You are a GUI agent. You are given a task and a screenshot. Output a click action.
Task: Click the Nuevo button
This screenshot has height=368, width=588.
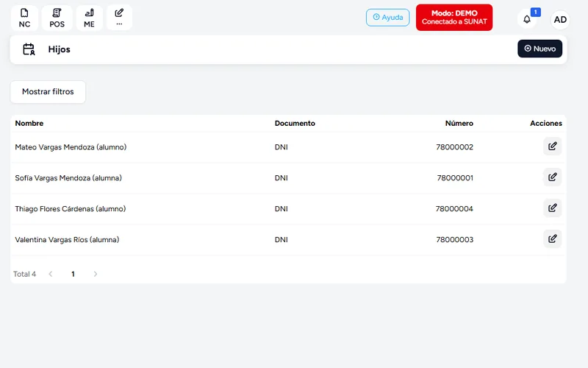coord(539,49)
